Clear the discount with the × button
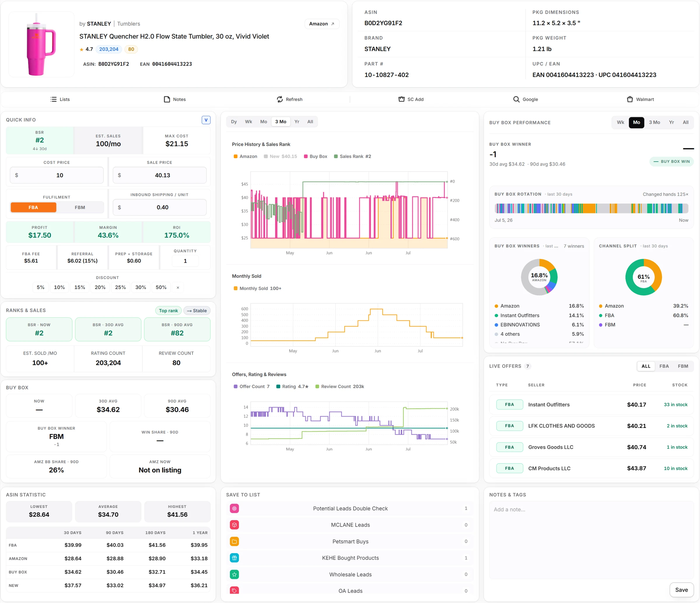The width and height of the screenshot is (700, 603). click(x=178, y=287)
